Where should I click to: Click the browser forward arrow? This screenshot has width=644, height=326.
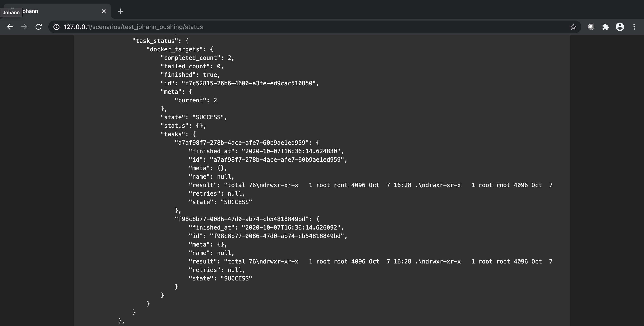click(x=24, y=27)
